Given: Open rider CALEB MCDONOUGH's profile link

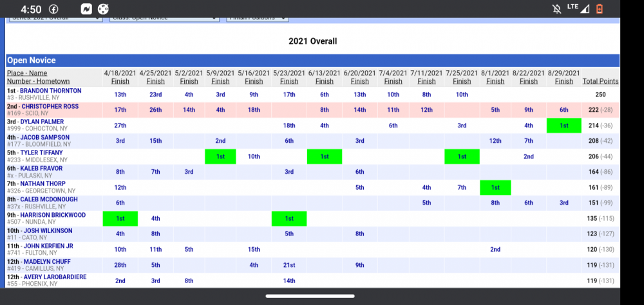Looking at the screenshot, I should (49, 199).
